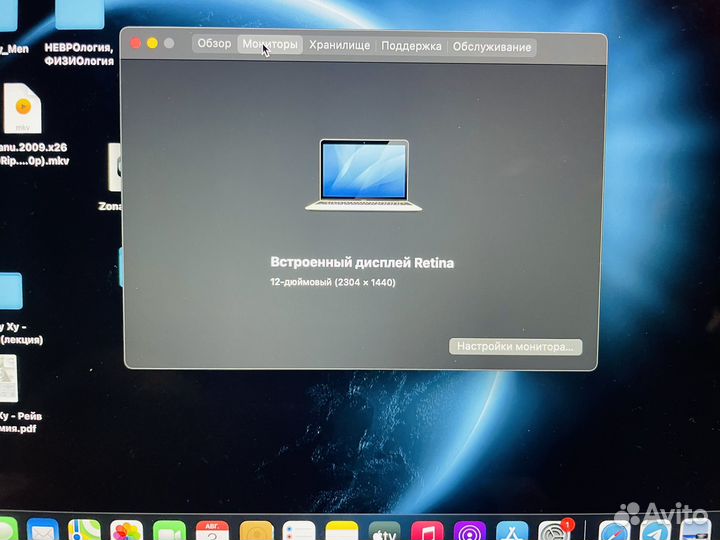The height and width of the screenshot is (540, 720).
Task: Select the НЕВРОлогия, ФИЗИОлогия desktop folder
Action: (79, 33)
